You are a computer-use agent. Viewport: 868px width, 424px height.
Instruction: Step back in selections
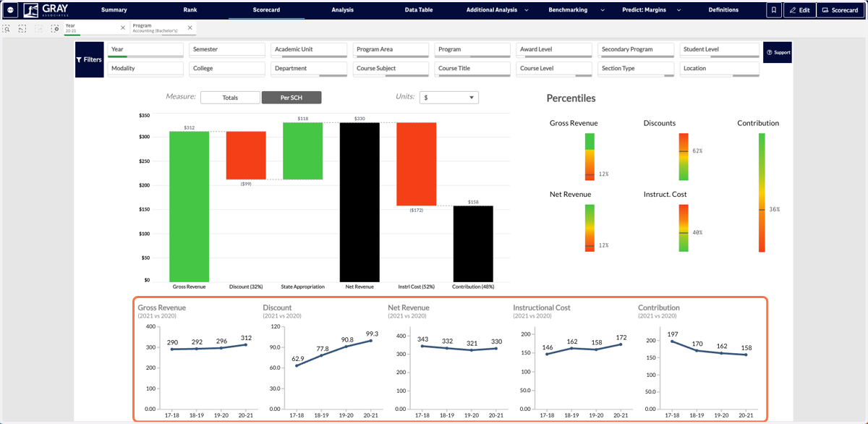(22, 28)
